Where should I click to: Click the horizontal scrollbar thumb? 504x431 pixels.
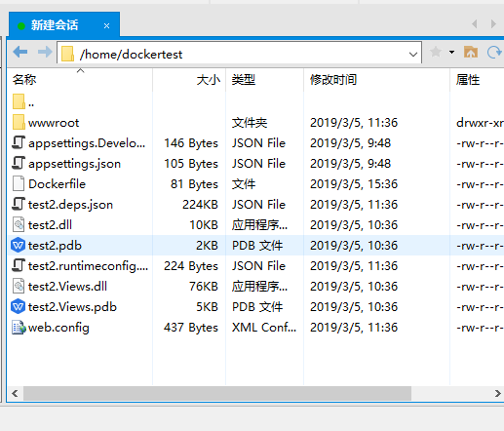(x=217, y=394)
